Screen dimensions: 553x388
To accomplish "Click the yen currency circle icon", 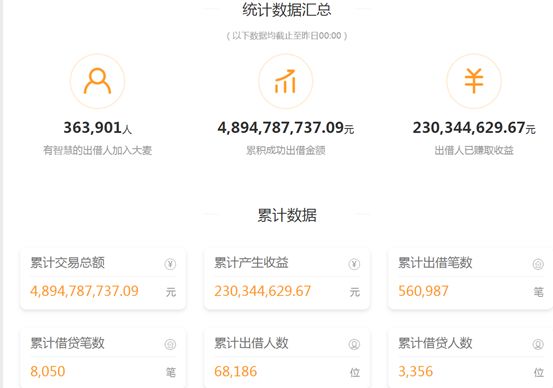I will (x=474, y=81).
